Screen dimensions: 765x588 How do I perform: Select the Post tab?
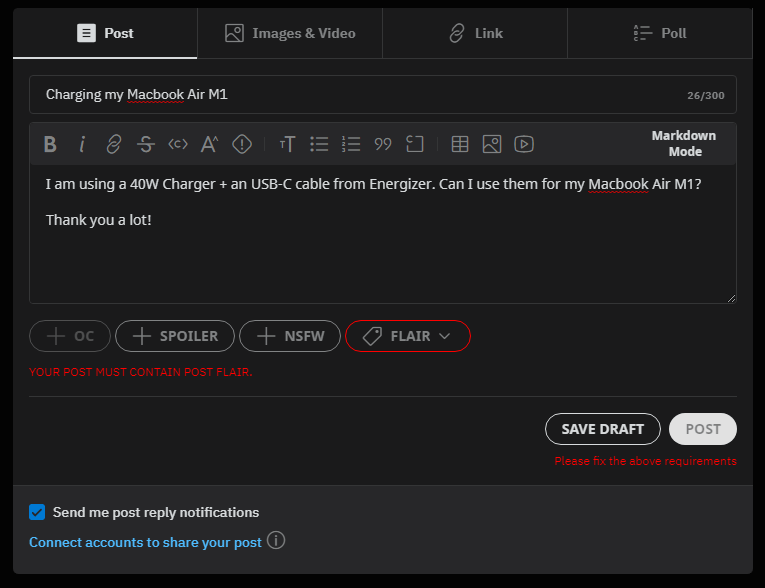point(105,33)
